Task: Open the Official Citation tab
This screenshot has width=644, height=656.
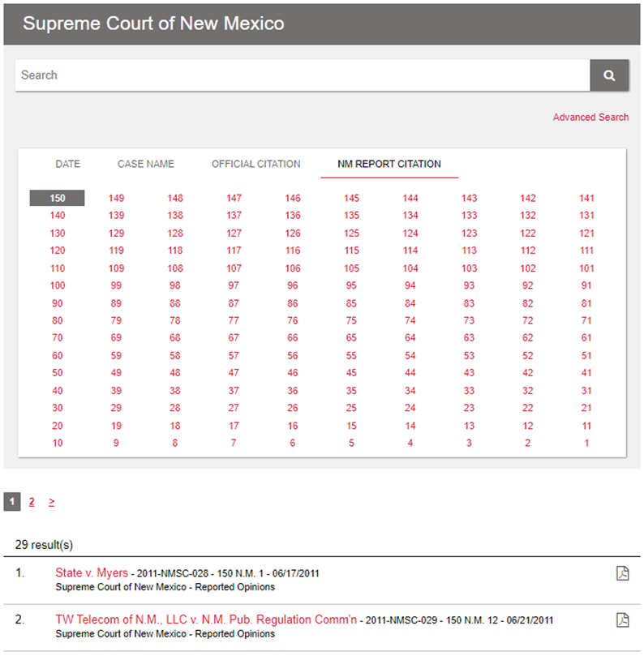Action: (x=255, y=164)
